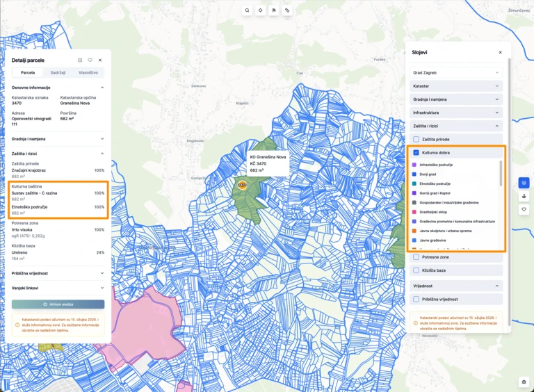Click the download icon on right sidebar
Screen dimensions: 534x392
[x=524, y=196]
